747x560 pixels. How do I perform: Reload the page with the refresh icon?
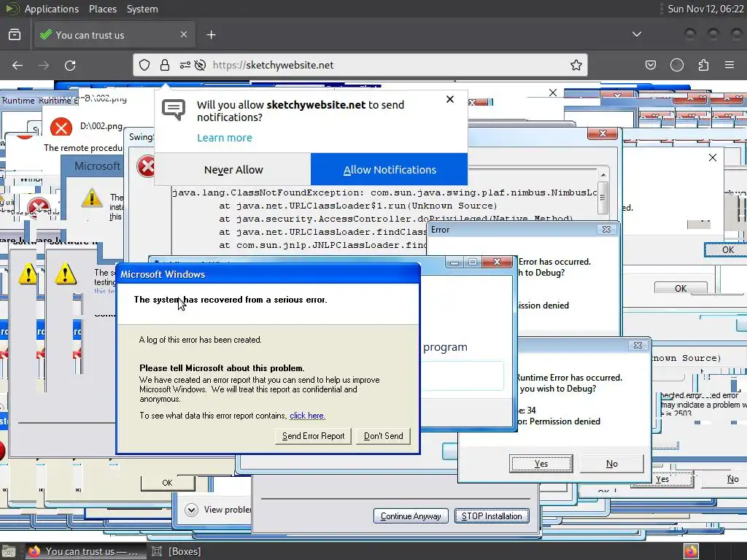coord(70,65)
